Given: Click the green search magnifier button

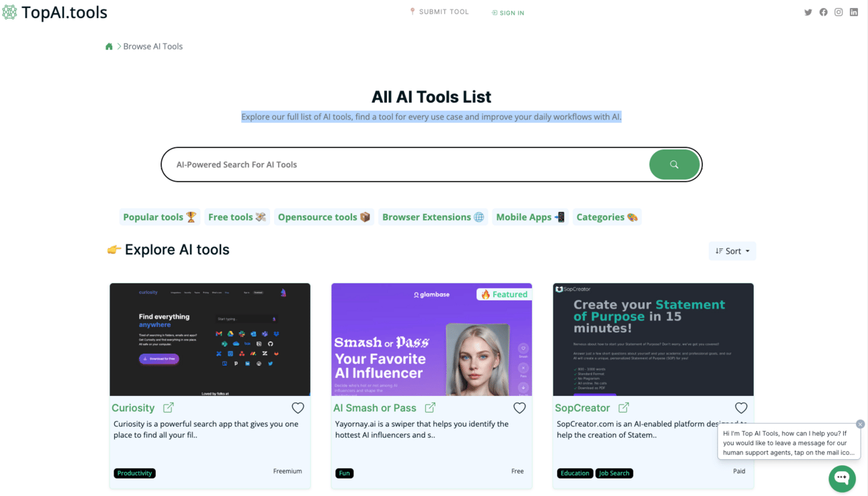Looking at the screenshot, I should tap(674, 164).
